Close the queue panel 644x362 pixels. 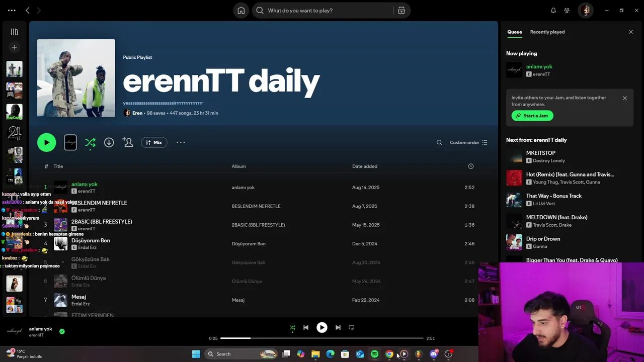pos(631,32)
